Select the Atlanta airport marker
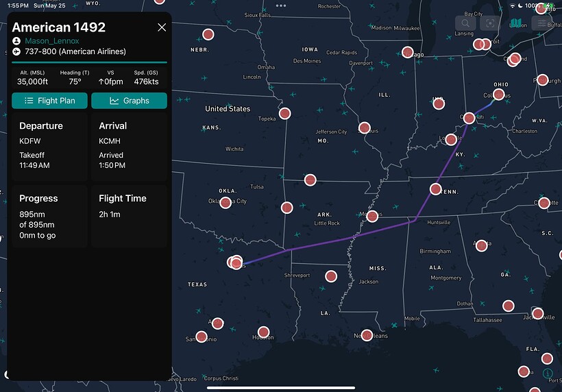The image size is (562, 392). coord(481,246)
